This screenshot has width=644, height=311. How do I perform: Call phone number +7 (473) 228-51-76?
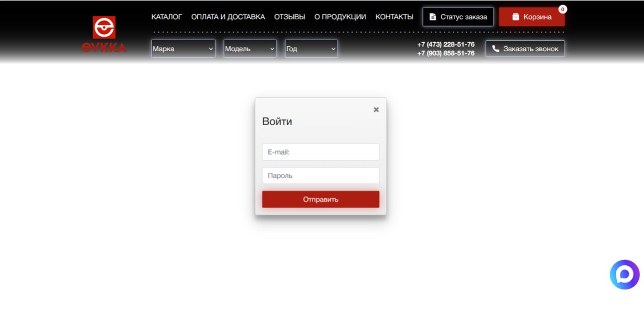(446, 44)
